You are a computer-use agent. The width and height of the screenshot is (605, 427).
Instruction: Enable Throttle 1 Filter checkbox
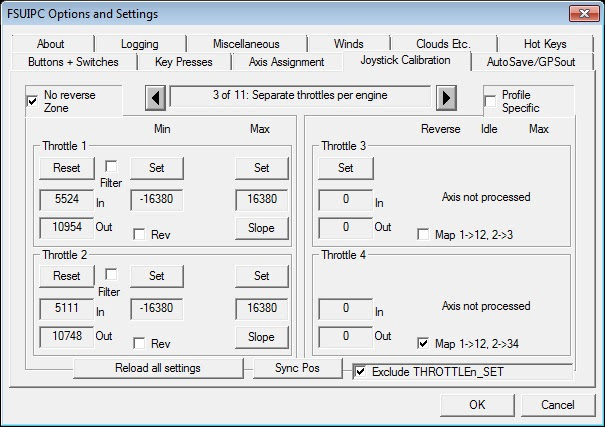[x=111, y=166]
